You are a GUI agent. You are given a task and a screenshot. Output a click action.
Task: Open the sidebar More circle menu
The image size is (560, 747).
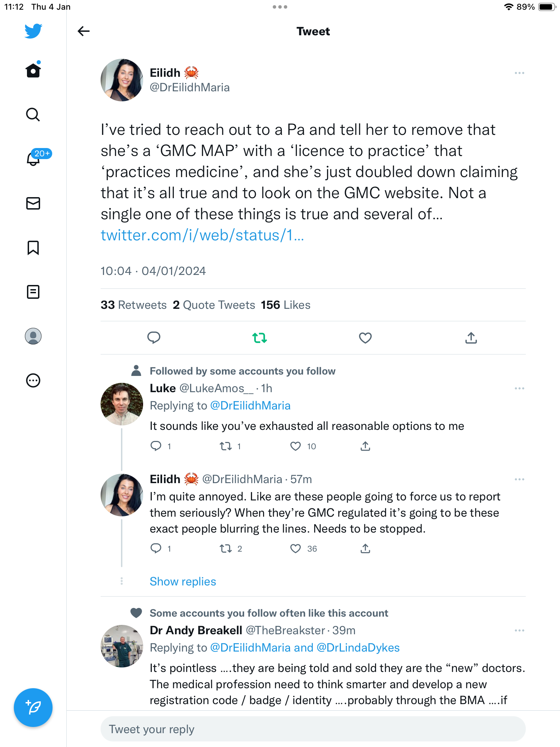coord(33,380)
